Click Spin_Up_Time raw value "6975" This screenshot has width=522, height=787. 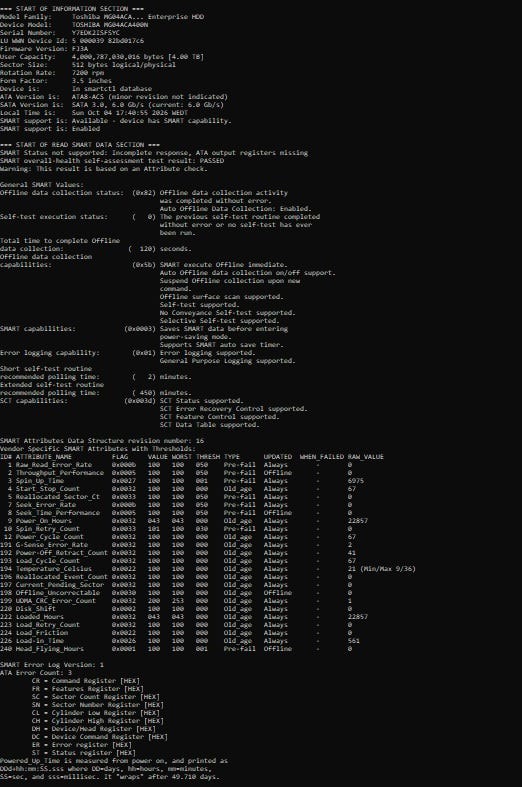click(x=356, y=481)
